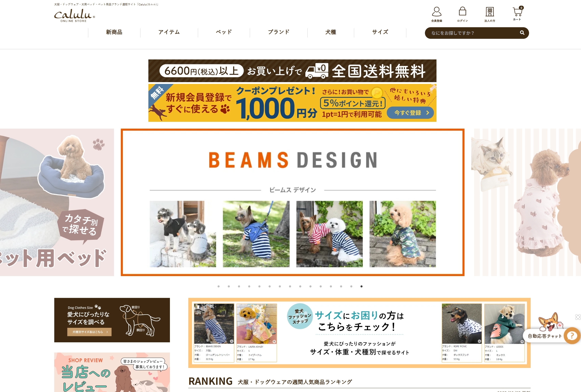The image size is (581, 392).
Task: Expand the サイズ navigation menu
Action: click(x=380, y=32)
